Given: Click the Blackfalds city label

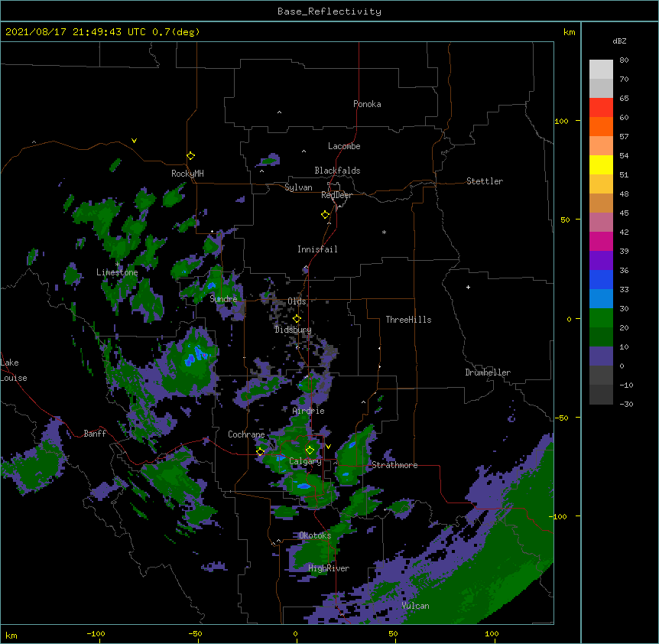Looking at the screenshot, I should pyautogui.click(x=337, y=171).
